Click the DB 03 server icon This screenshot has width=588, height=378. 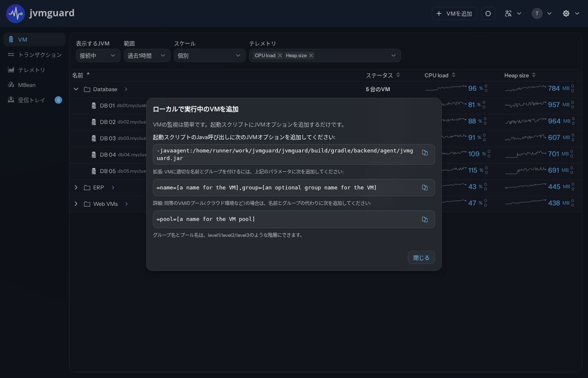click(94, 138)
